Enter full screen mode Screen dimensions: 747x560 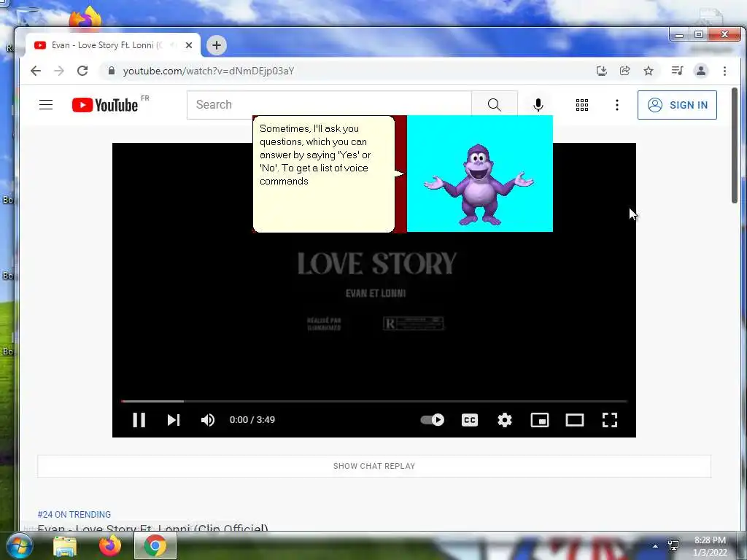coord(610,419)
